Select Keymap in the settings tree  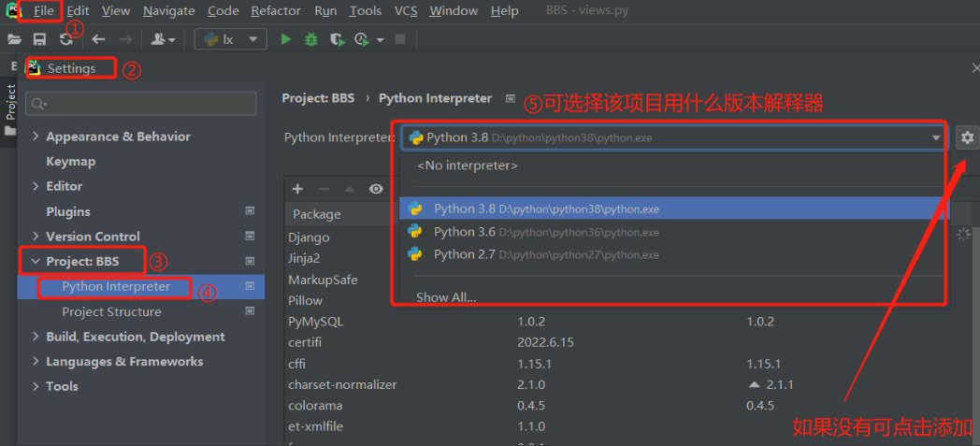[71, 161]
